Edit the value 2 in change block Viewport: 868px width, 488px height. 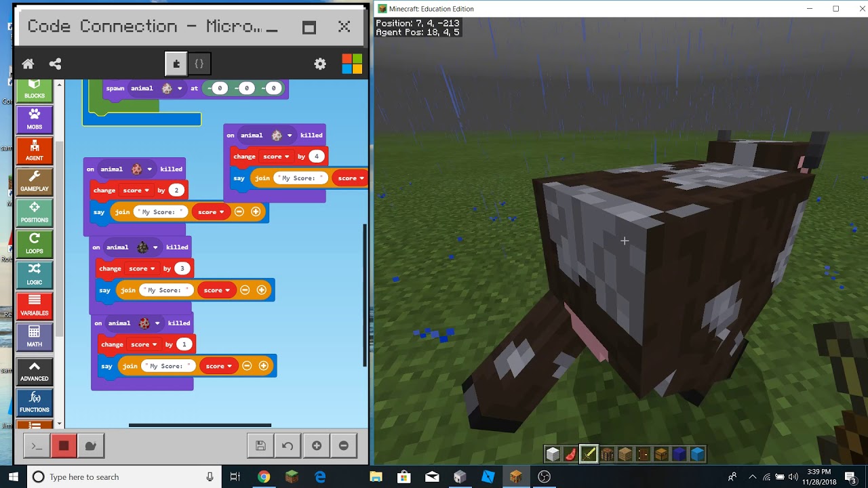[x=176, y=190]
